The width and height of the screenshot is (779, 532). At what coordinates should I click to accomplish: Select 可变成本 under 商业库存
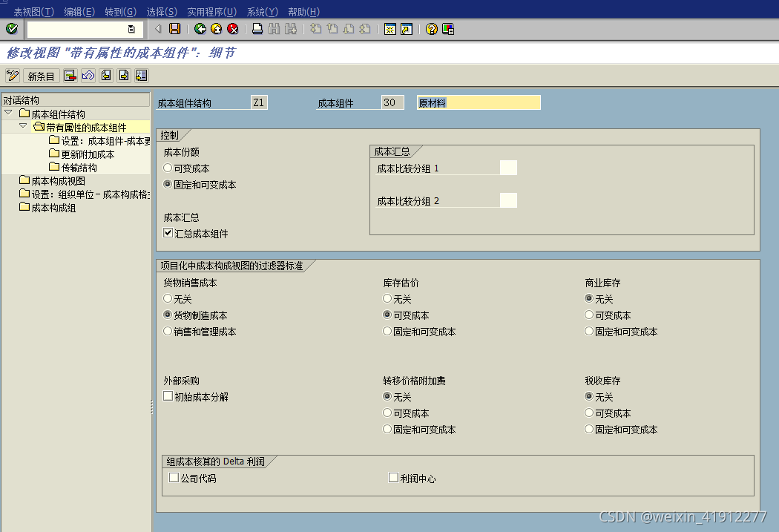pyautogui.click(x=589, y=315)
